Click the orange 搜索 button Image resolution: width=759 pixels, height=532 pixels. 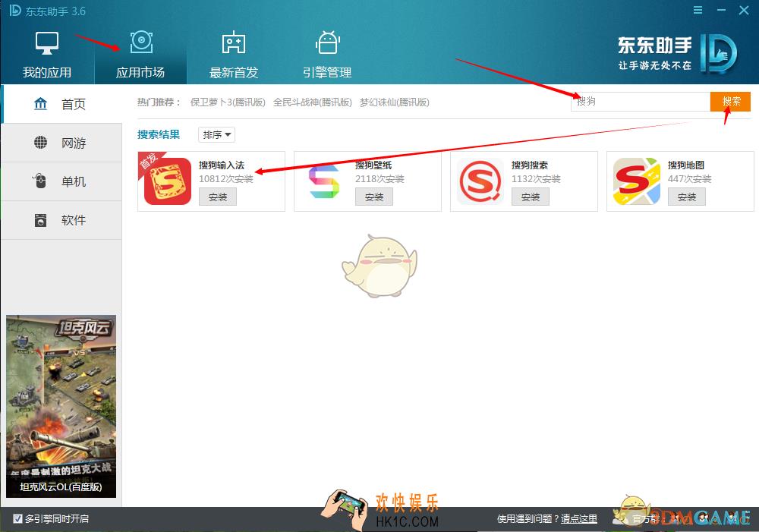(x=730, y=101)
